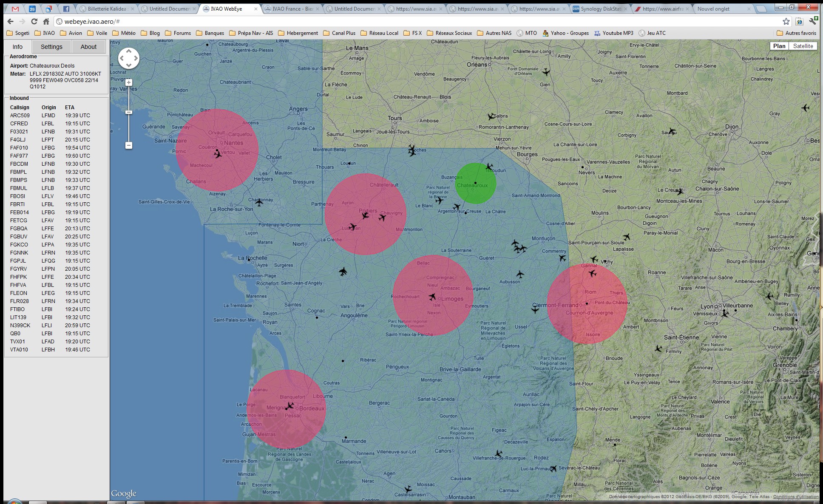
Task: Bookmark this page with the star icon
Action: (x=786, y=21)
